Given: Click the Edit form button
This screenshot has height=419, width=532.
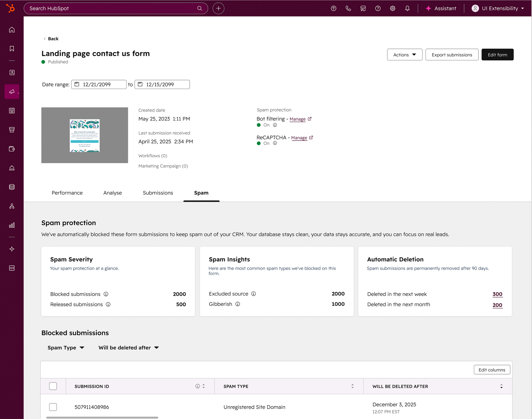Looking at the screenshot, I should tap(497, 55).
